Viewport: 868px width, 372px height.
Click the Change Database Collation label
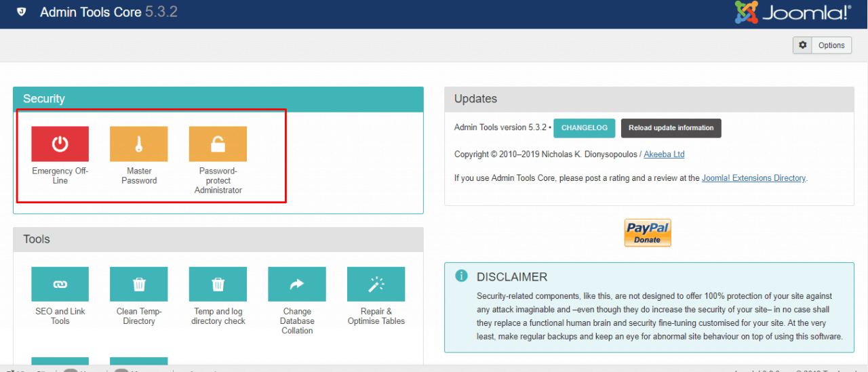297,321
